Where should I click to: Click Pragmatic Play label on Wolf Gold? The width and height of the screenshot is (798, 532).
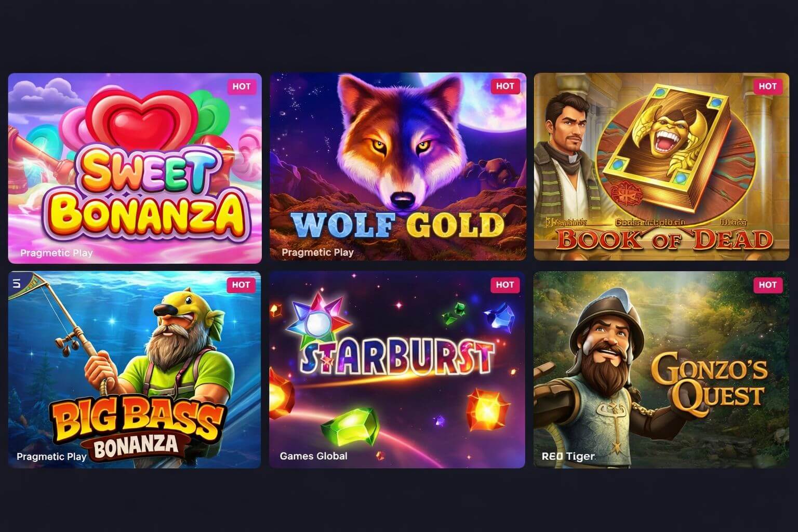coord(317,252)
